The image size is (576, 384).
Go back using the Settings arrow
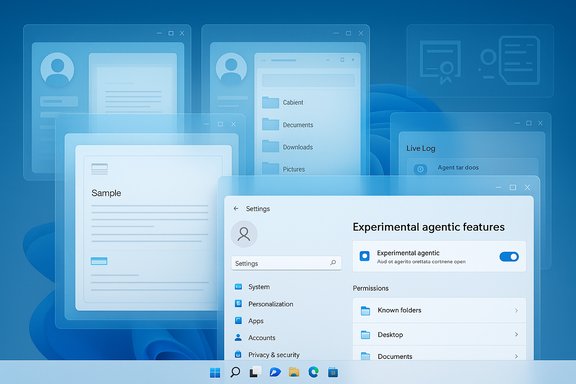coord(236,209)
